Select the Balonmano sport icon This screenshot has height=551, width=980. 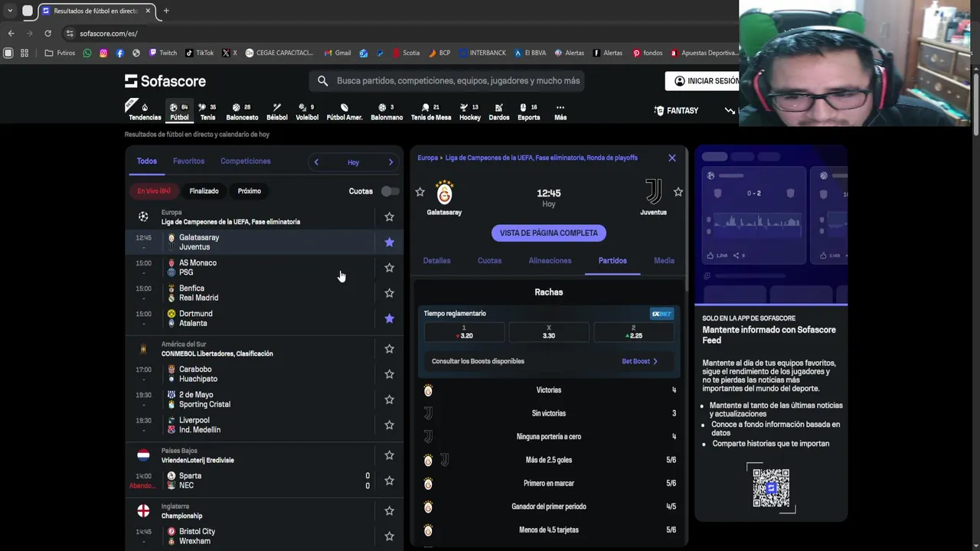coord(387,111)
